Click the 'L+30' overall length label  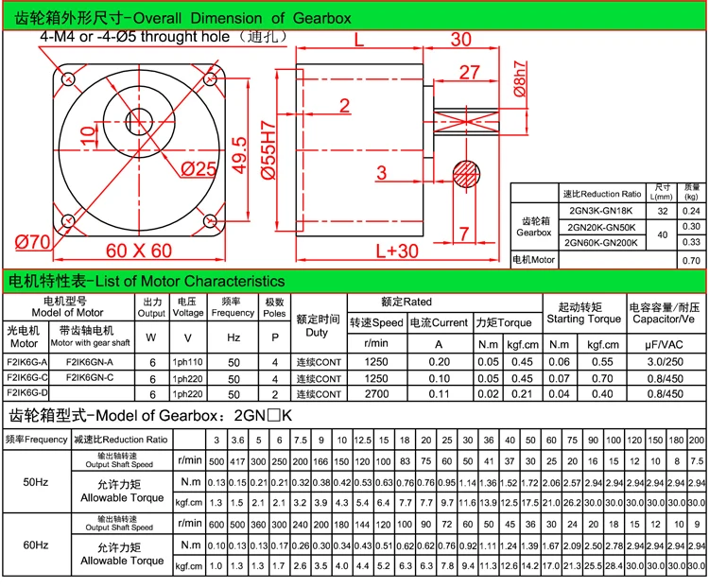click(397, 251)
